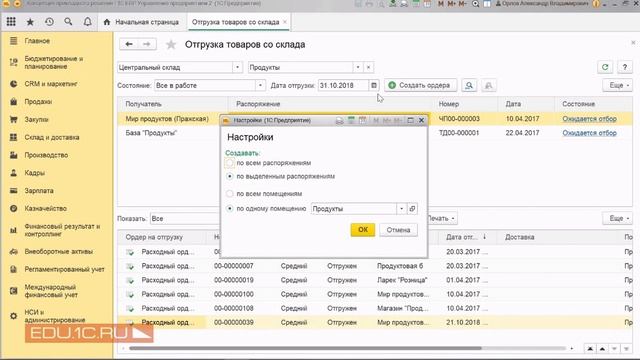Click horizontal scrollbar of orders table
This screenshot has width=640, height=360.
click(x=305, y=349)
